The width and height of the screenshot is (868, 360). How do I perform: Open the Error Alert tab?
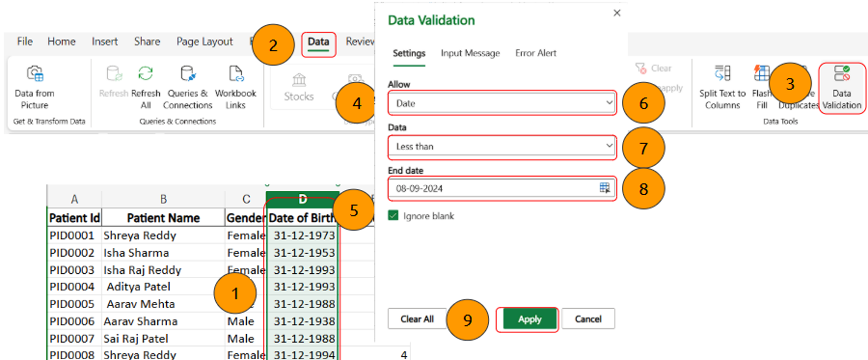536,53
